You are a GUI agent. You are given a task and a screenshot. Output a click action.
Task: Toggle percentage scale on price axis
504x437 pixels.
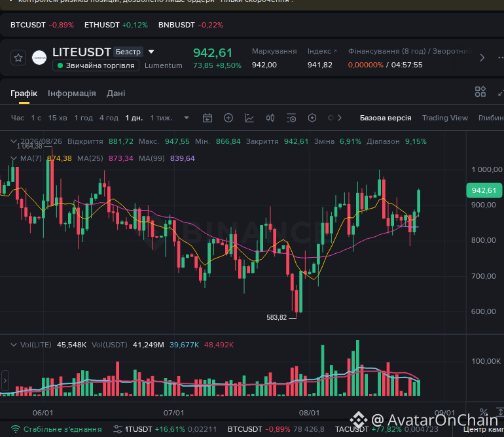pyautogui.click(x=484, y=412)
